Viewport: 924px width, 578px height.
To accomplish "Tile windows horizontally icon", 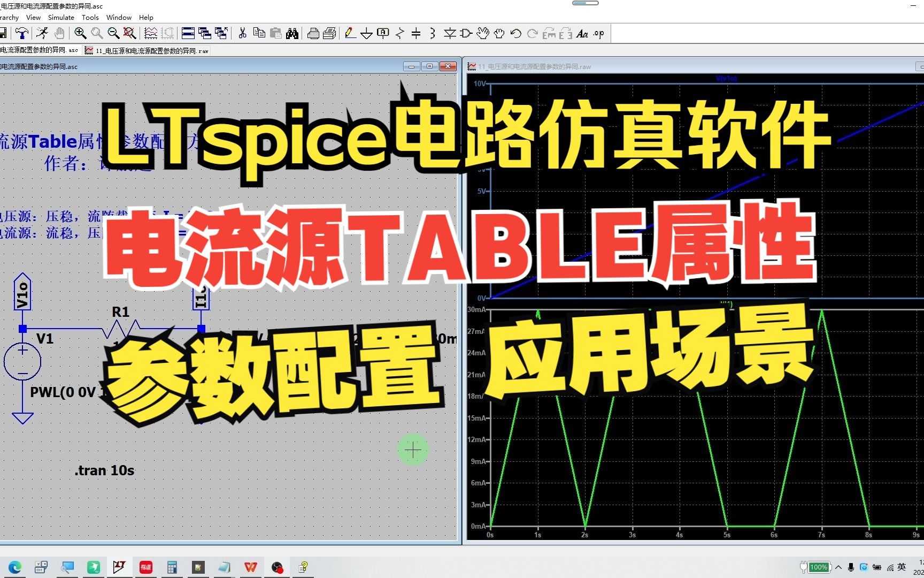I will pos(188,34).
